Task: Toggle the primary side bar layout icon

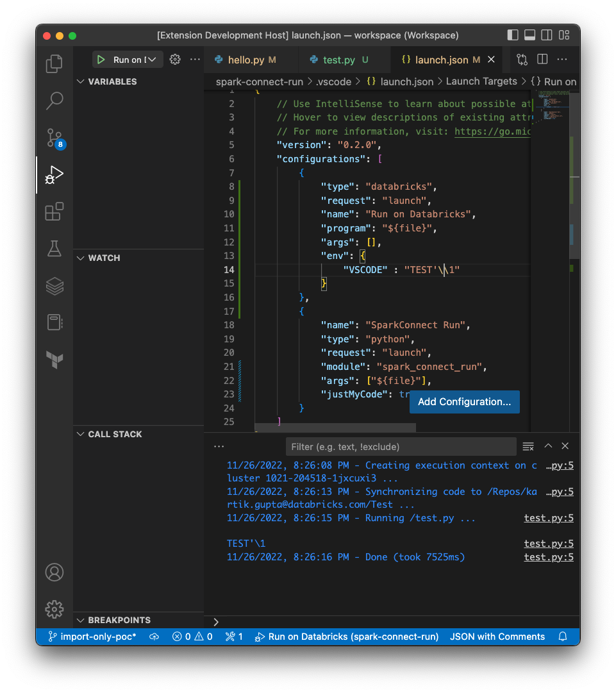Action: [513, 35]
